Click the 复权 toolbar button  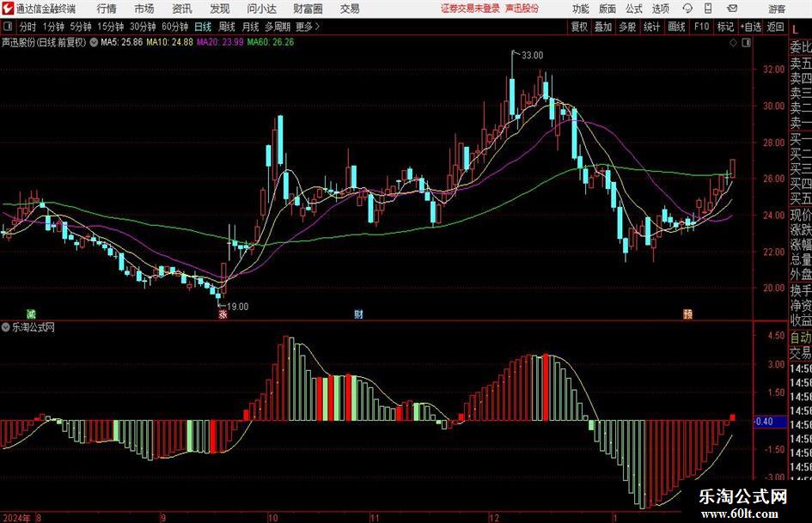(x=579, y=27)
